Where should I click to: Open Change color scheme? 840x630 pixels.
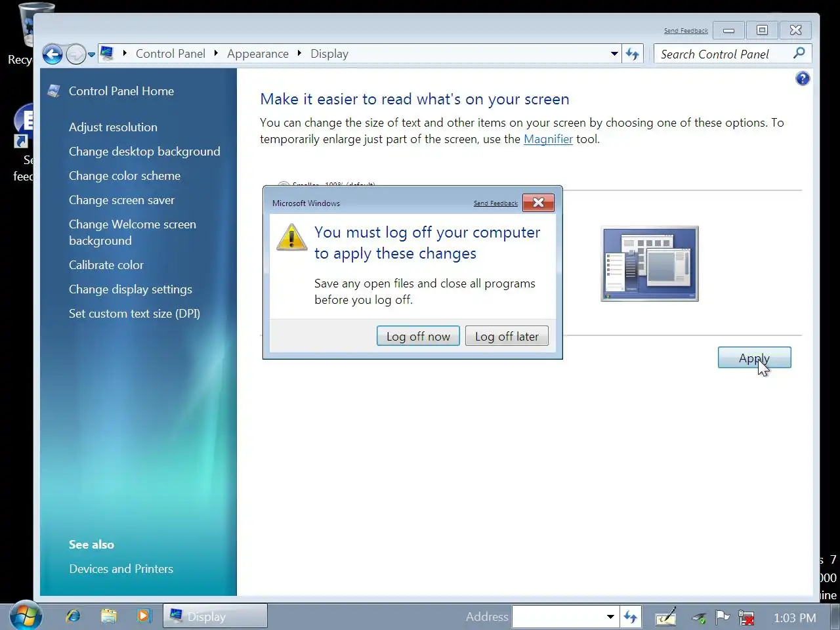click(x=125, y=176)
